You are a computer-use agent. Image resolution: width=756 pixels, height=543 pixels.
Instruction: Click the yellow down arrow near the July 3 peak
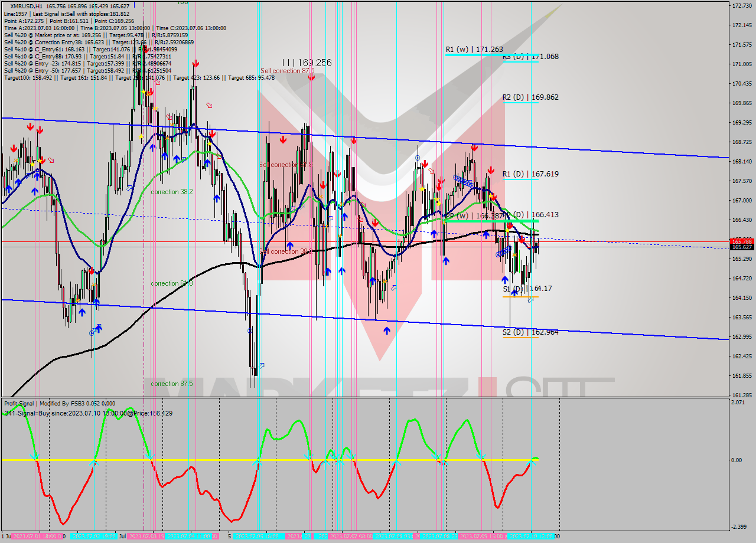[144, 91]
